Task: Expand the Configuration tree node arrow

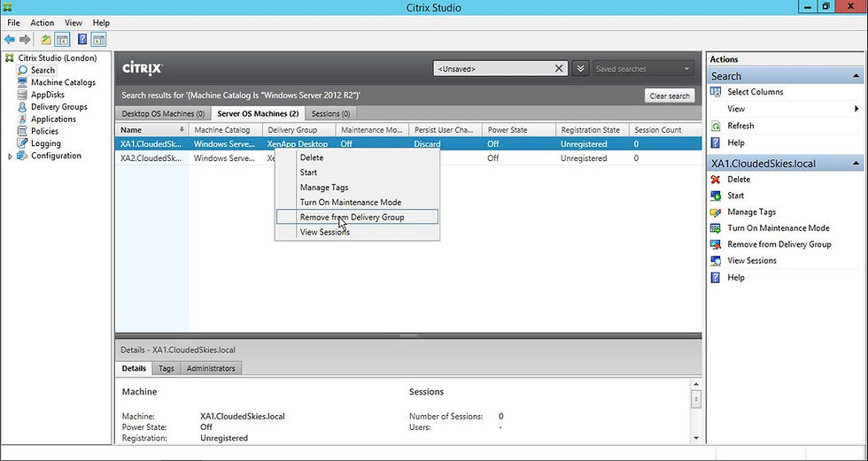Action: click(10, 157)
